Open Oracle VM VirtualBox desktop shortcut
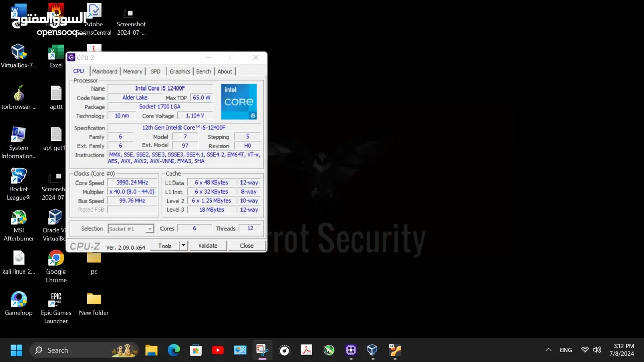 tap(55, 225)
